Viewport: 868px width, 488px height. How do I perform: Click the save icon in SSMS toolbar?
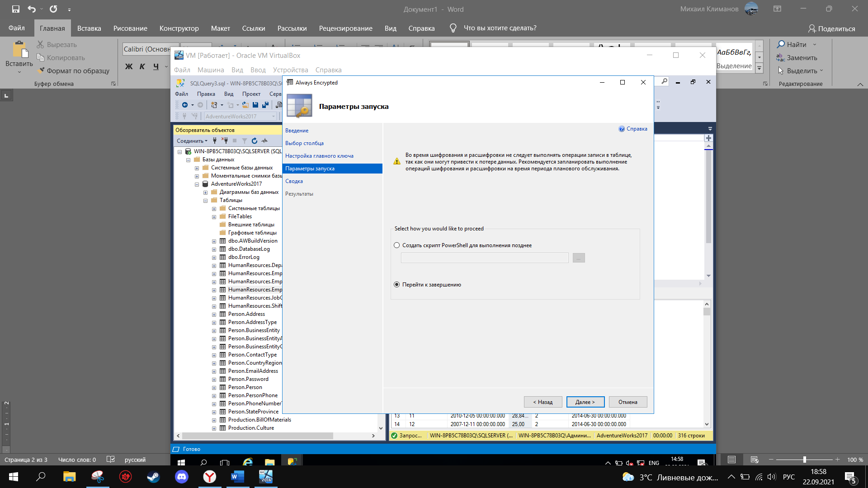pos(255,105)
